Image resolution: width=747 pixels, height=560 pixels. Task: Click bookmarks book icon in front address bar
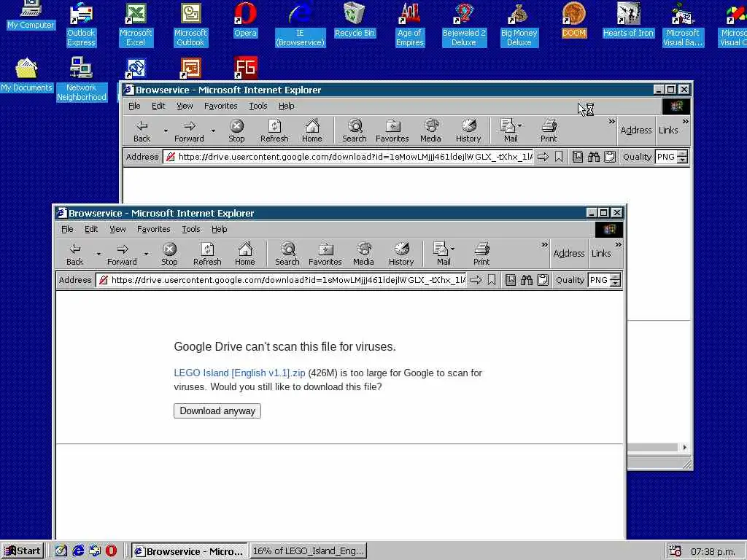click(510, 280)
